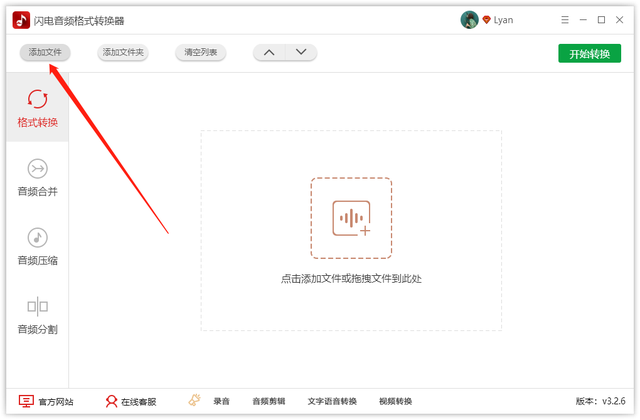Viewport: 640px width, 420px height.
Task: Click the username Lyan
Action: click(x=503, y=20)
